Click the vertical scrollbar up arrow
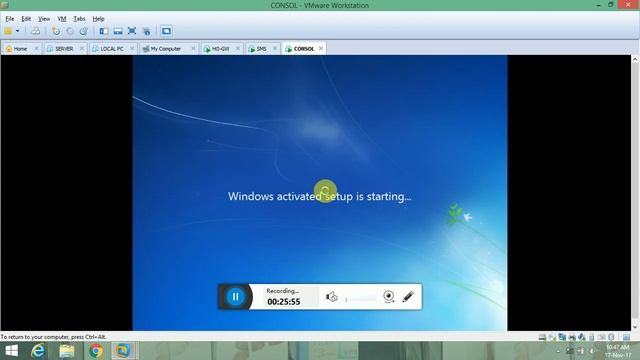 (x=635, y=59)
